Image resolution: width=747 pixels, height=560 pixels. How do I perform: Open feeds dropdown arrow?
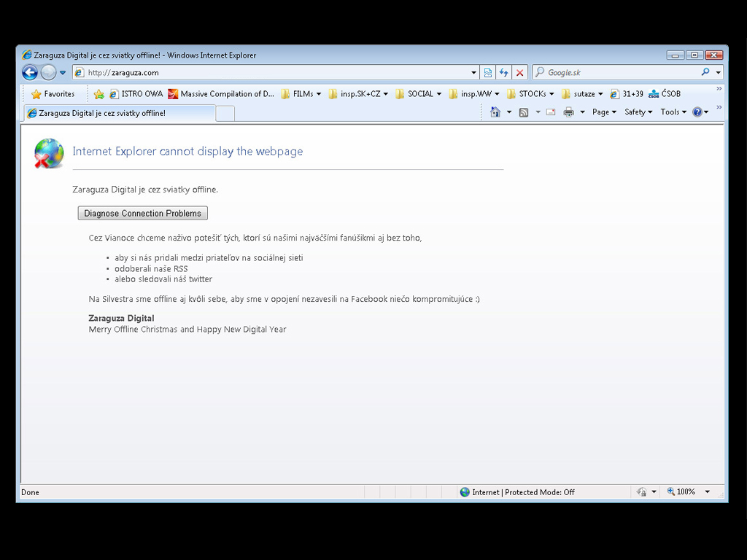pos(538,112)
